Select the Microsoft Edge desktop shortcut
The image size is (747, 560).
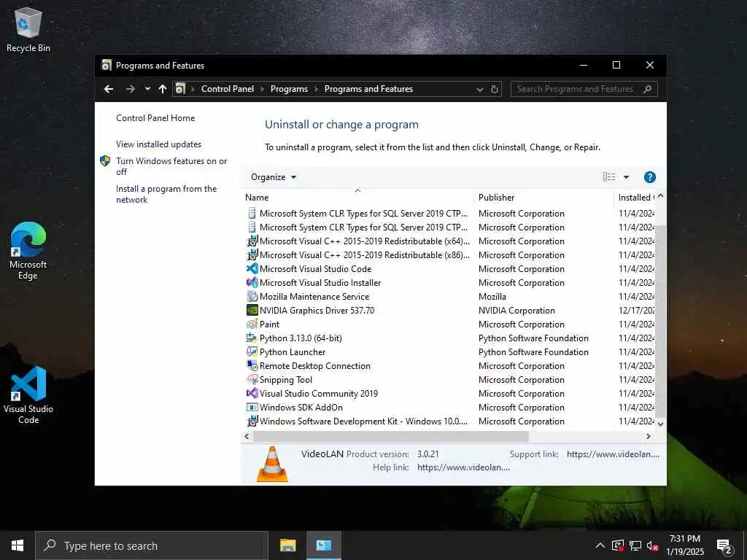click(x=28, y=251)
